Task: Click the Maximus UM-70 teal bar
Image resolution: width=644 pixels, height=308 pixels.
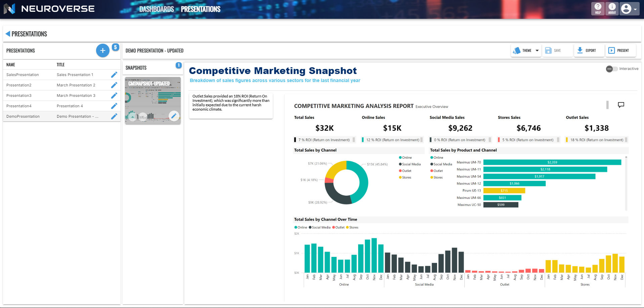Action: pos(552,162)
